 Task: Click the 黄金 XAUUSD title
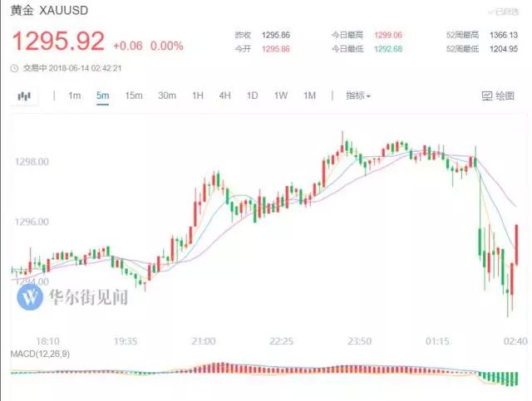pos(49,11)
